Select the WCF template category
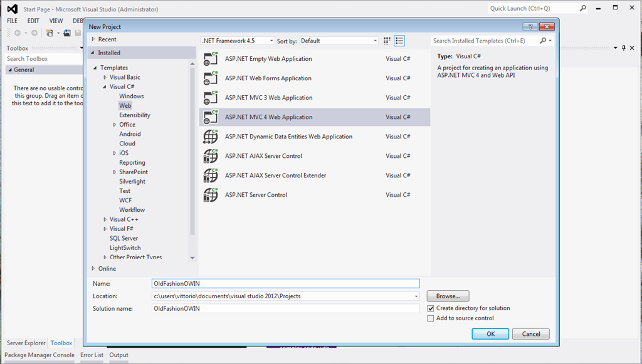 125,200
